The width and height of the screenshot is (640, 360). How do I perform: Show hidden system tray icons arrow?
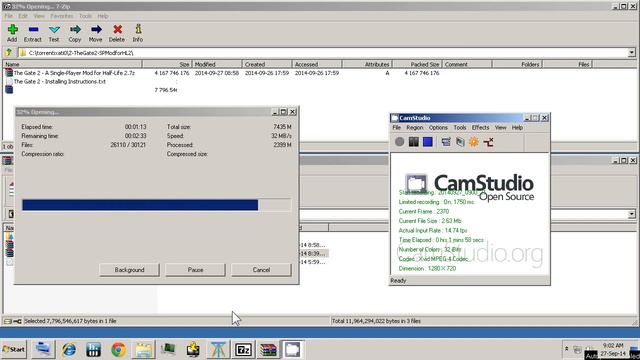click(567, 349)
